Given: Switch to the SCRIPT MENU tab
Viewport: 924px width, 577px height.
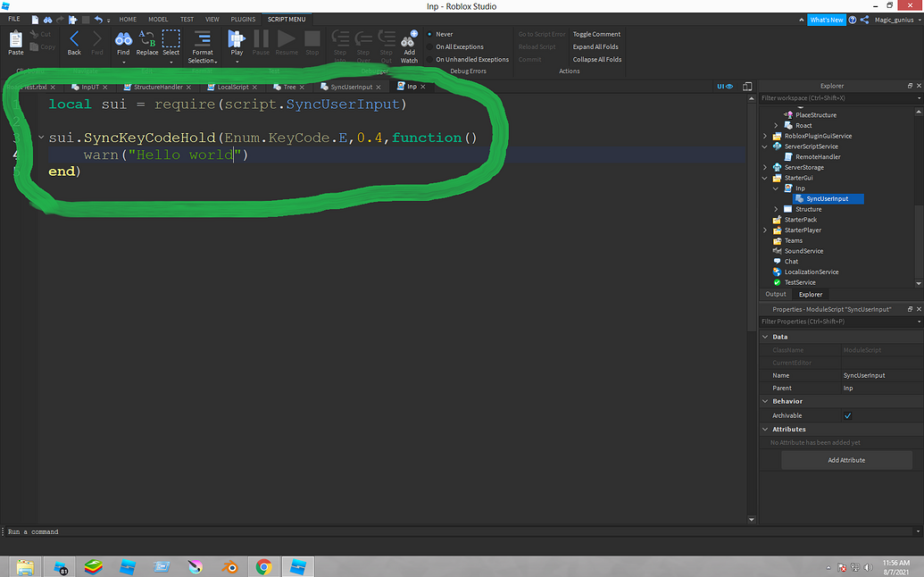Looking at the screenshot, I should [x=287, y=18].
